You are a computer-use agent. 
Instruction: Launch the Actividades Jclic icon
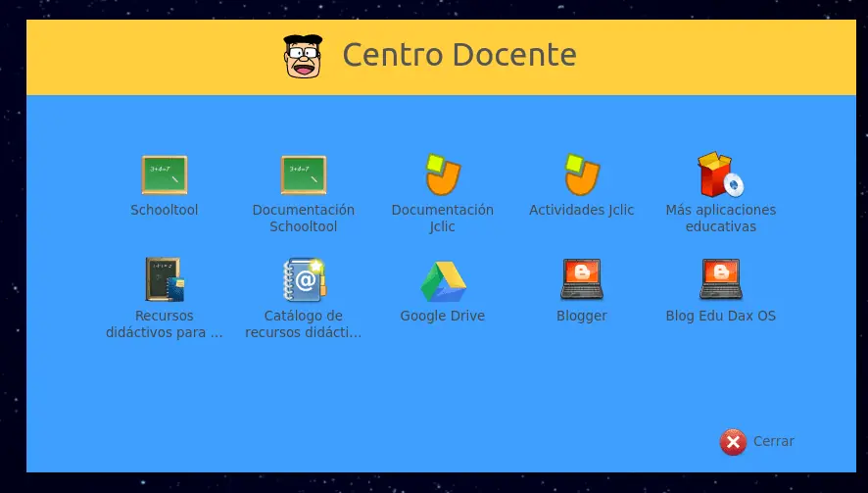582,174
